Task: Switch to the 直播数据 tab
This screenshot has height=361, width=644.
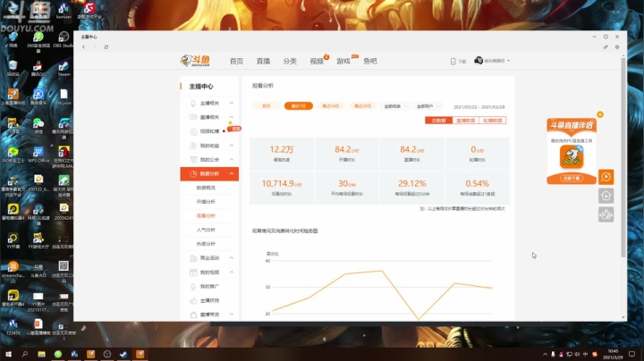Action: (466, 121)
